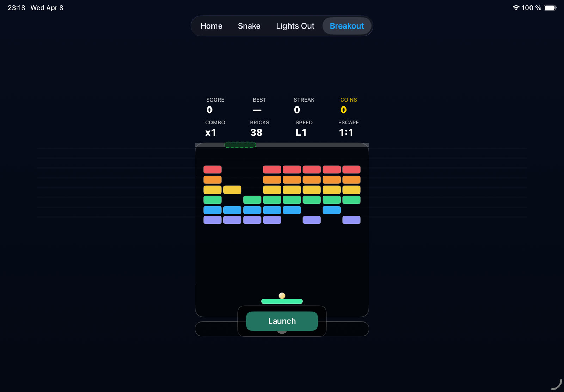Tap the Wi-Fi status icon

pyautogui.click(x=516, y=8)
